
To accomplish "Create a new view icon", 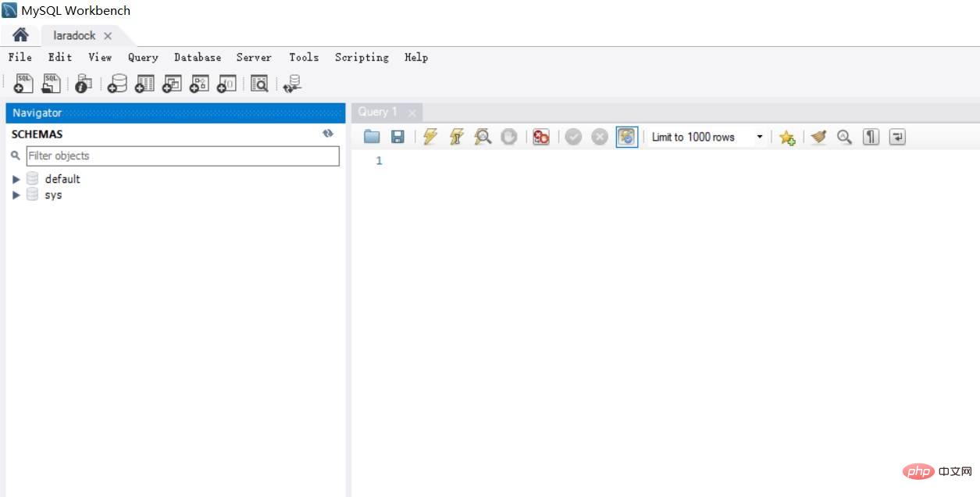I will [172, 84].
